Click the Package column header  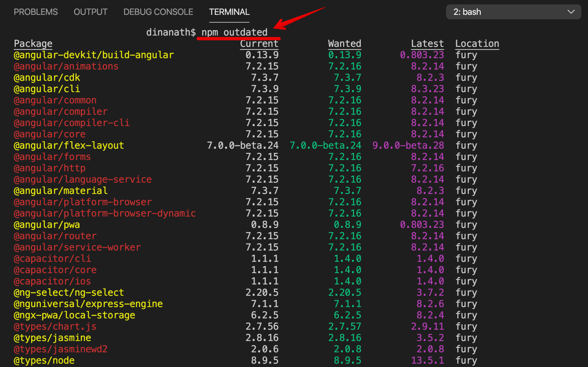33,44
